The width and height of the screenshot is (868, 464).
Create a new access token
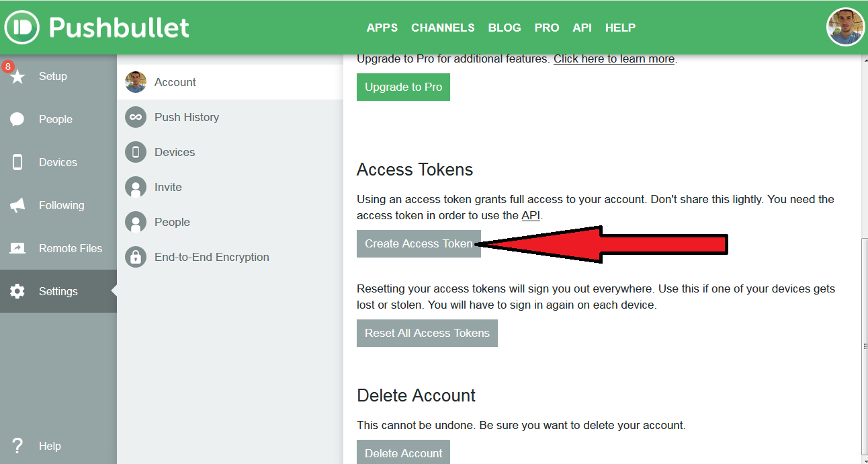pyautogui.click(x=419, y=243)
